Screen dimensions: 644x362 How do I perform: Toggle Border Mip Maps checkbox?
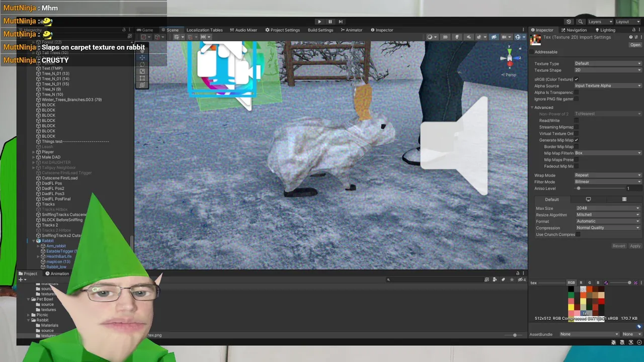tap(577, 147)
